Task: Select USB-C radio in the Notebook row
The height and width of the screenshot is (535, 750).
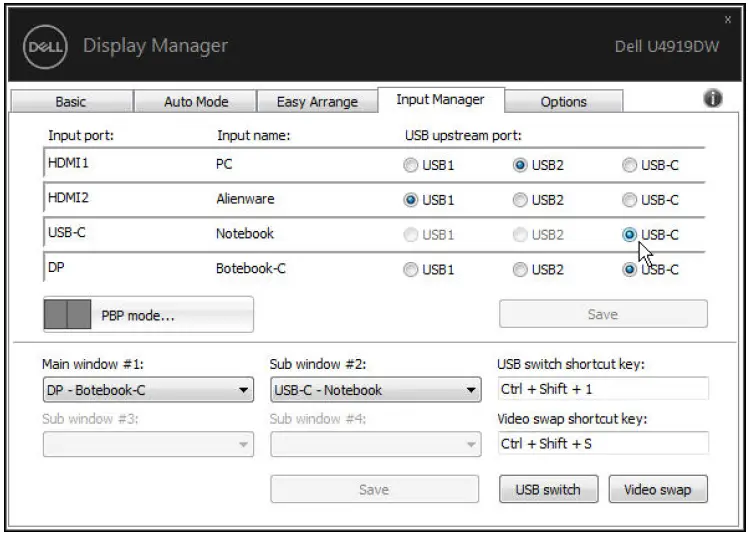Action: pyautogui.click(x=629, y=235)
